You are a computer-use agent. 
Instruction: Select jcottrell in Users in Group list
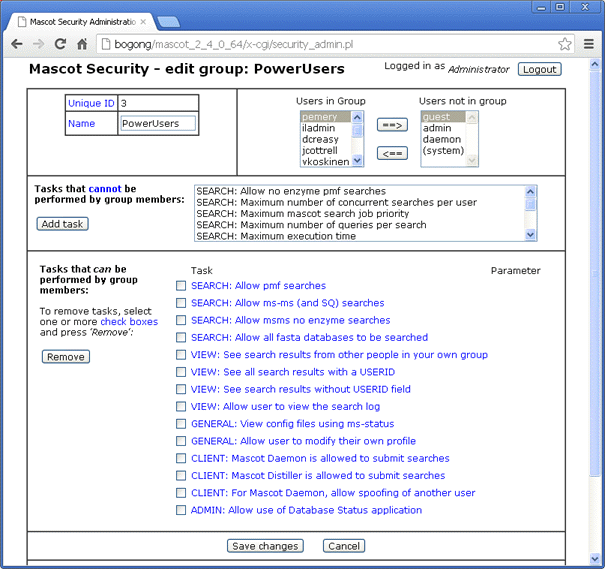click(326, 150)
